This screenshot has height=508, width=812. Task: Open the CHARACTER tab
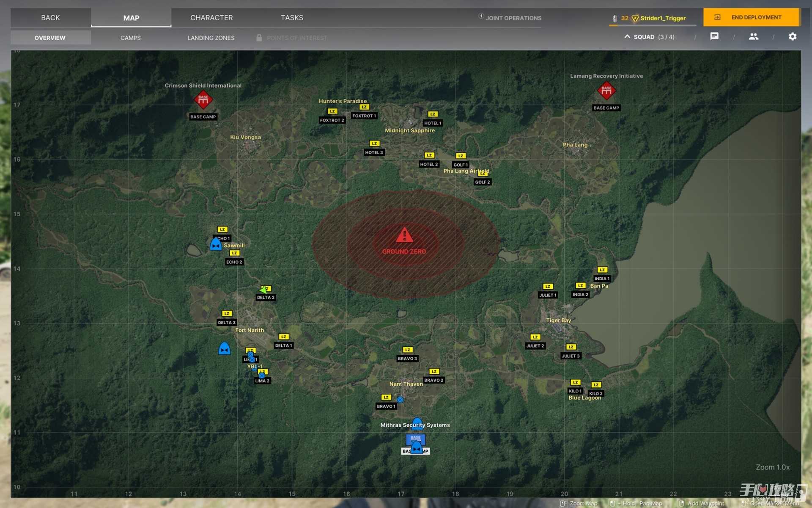coord(211,18)
